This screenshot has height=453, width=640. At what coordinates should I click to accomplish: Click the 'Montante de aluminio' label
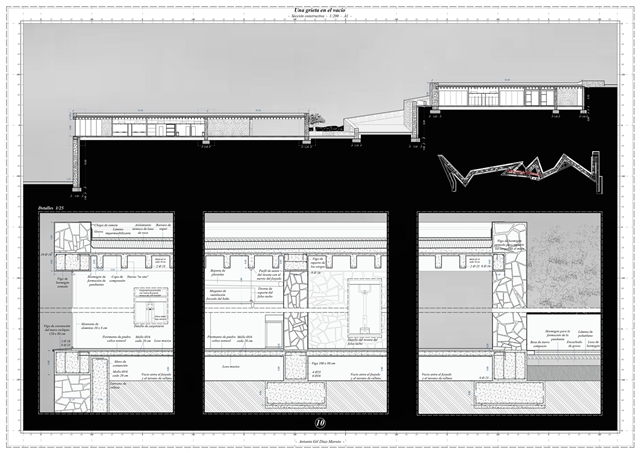click(94, 325)
